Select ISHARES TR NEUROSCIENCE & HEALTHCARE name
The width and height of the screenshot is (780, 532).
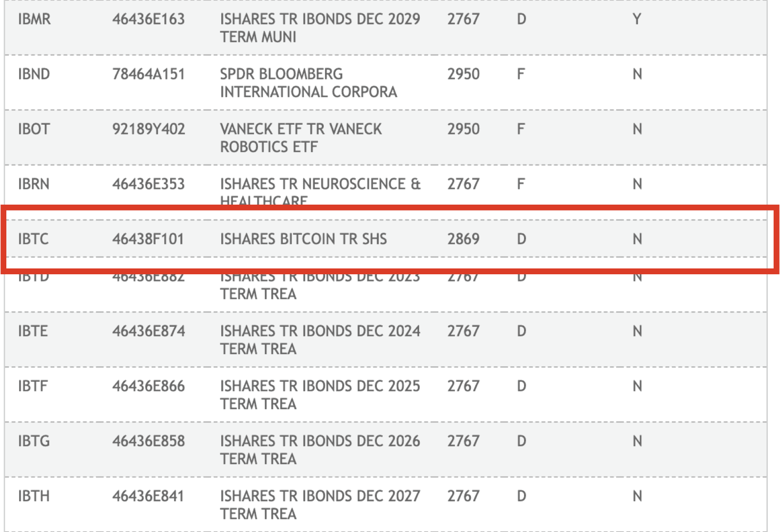pos(320,191)
